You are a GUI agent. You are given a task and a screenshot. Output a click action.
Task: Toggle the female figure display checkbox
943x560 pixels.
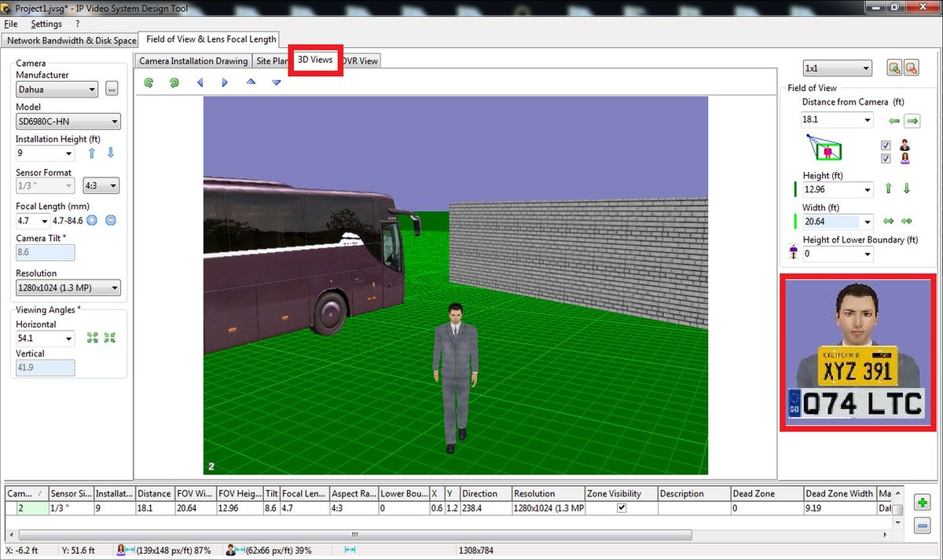(x=886, y=159)
